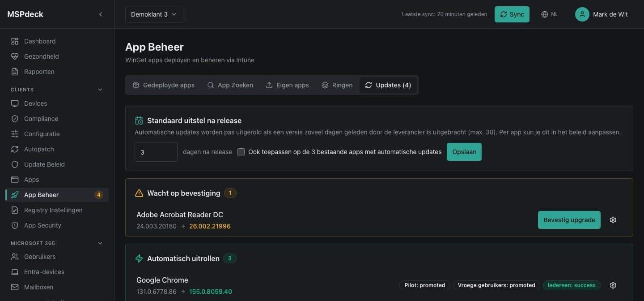Click the Gezondheid heart icon

point(15,56)
